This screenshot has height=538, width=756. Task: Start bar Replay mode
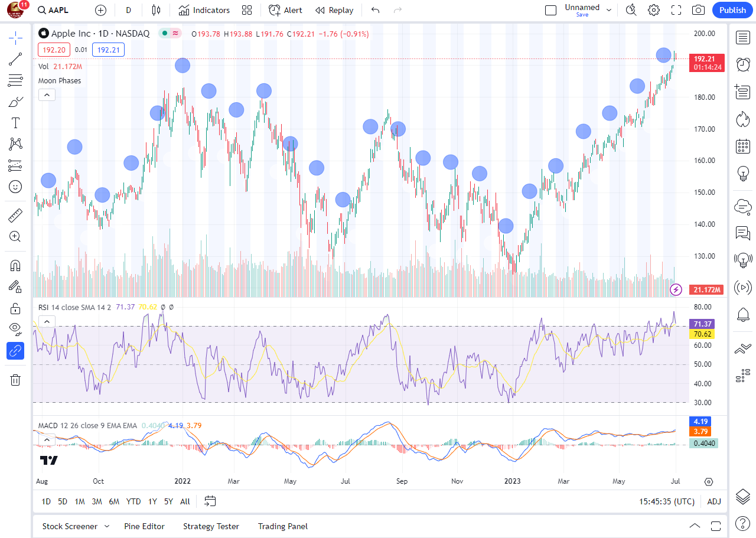click(x=334, y=10)
